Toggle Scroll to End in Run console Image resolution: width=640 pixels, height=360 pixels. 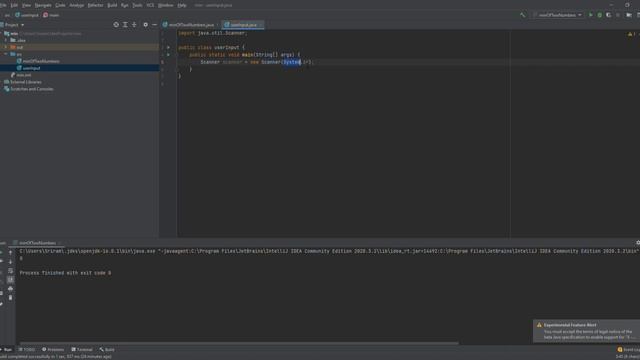11,280
